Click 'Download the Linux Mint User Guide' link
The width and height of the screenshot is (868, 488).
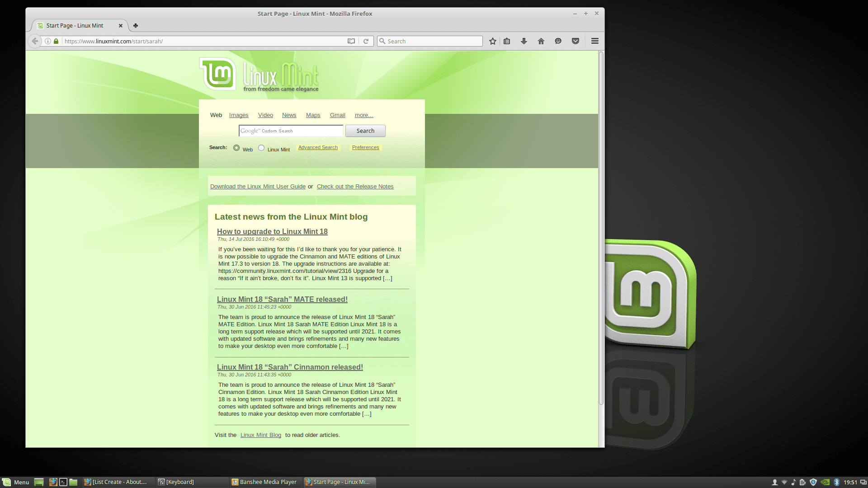coord(258,186)
